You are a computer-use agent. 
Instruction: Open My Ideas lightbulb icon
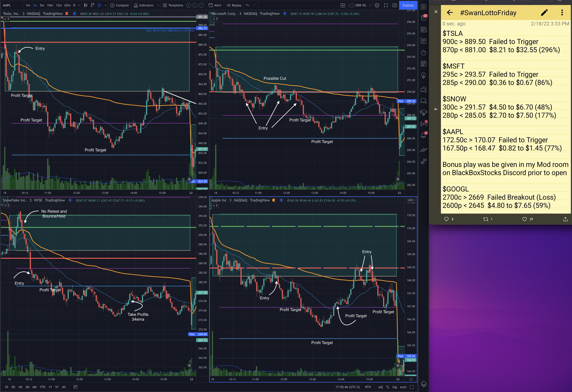[x=423, y=75]
